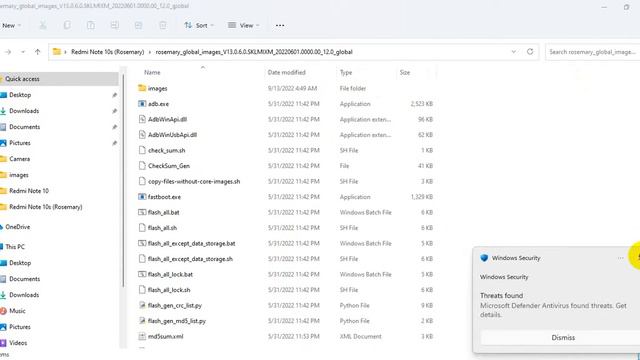This screenshot has height=360, width=640.
Task: Select the flash_gen_crc_list.py file
Action: pos(175,305)
